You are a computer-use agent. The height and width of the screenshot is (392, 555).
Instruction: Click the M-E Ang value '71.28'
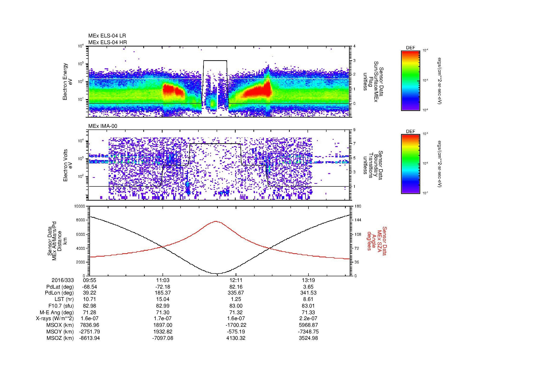coord(90,312)
